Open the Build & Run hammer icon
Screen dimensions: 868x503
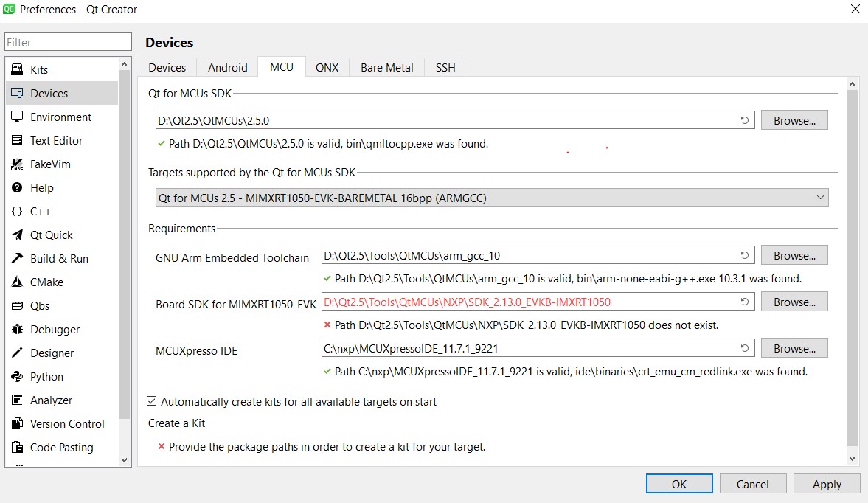(x=17, y=258)
